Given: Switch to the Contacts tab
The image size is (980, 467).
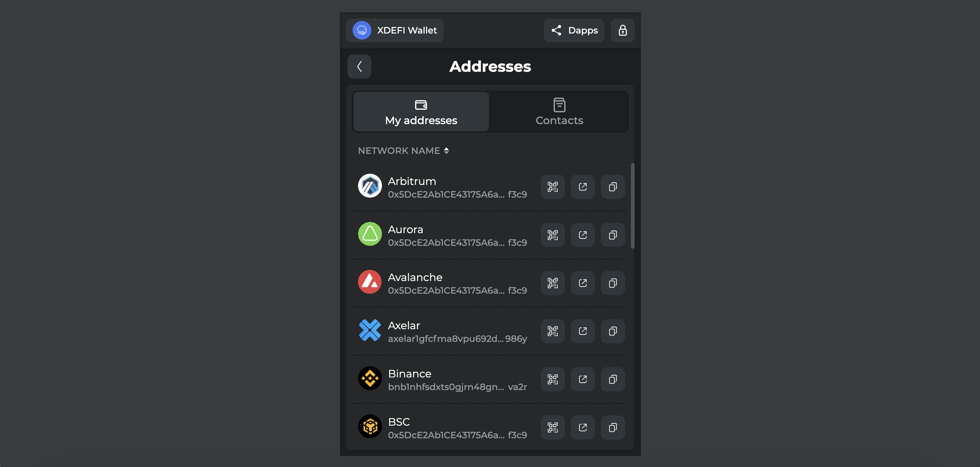Looking at the screenshot, I should 559,112.
